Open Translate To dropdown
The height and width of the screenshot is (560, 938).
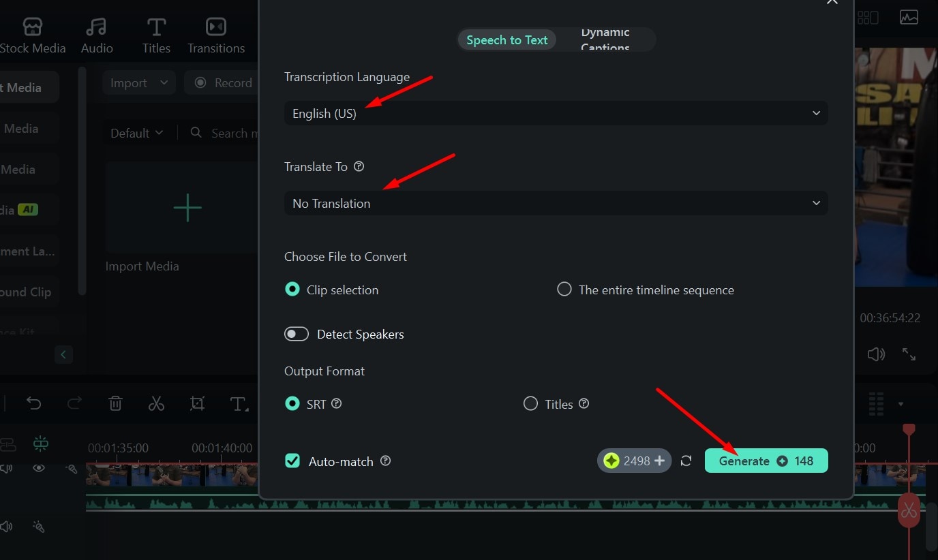[x=556, y=203]
